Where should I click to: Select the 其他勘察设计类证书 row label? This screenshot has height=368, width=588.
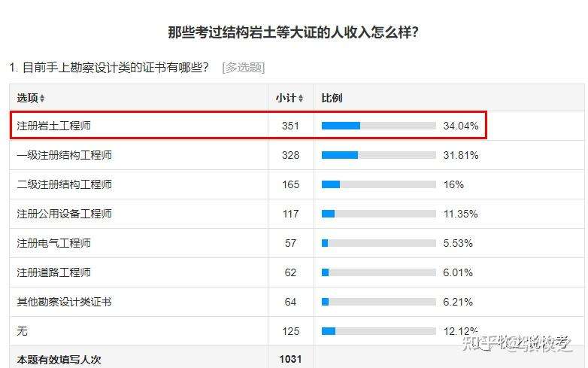click(x=65, y=302)
